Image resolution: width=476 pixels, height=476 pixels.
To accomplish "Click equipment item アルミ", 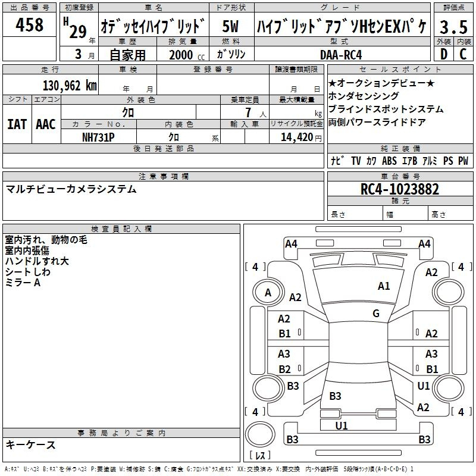I will pos(430,161).
